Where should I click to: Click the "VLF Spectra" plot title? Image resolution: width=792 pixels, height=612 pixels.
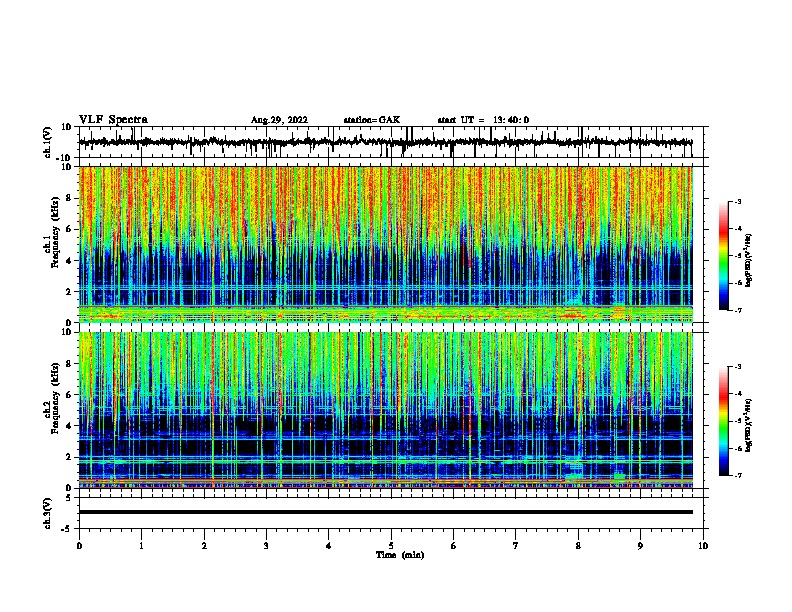pyautogui.click(x=113, y=120)
